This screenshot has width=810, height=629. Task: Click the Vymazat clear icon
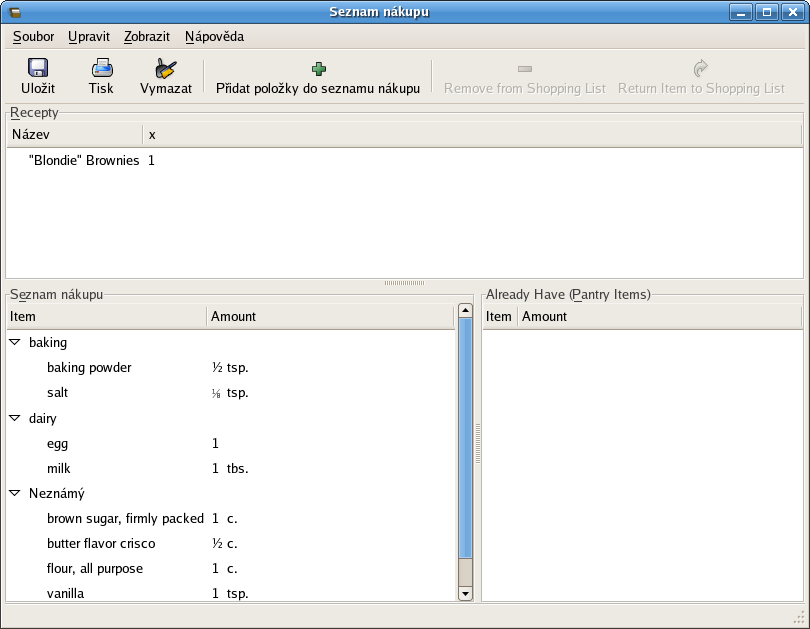click(x=166, y=68)
